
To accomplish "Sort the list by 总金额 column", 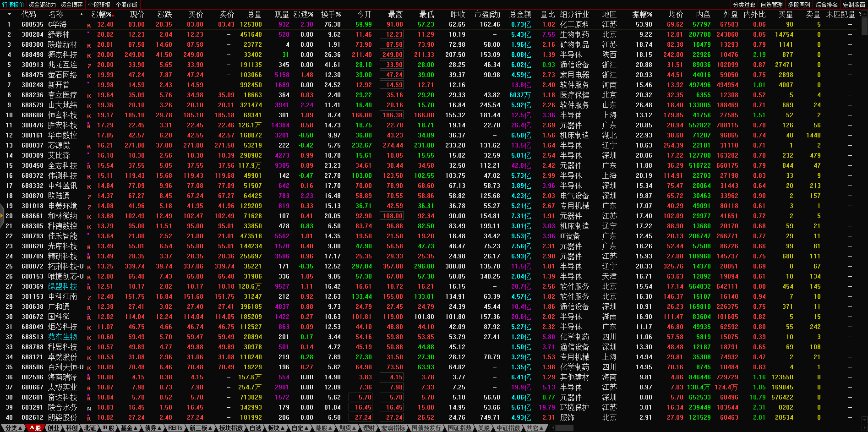I will pyautogui.click(x=520, y=14).
